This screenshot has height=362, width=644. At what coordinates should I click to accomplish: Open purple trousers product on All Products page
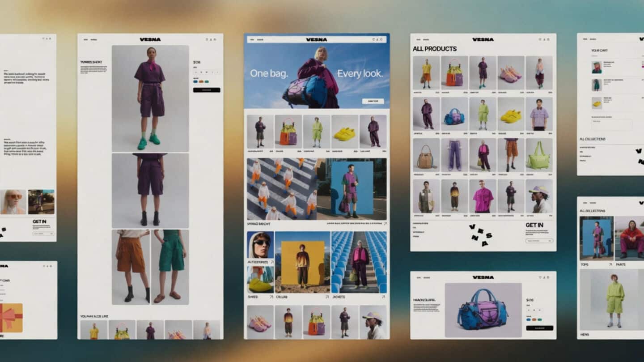pyautogui.click(x=454, y=155)
